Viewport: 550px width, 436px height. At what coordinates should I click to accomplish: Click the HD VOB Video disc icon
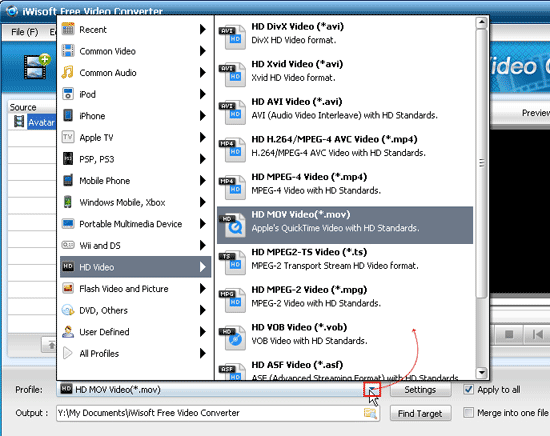click(x=232, y=337)
